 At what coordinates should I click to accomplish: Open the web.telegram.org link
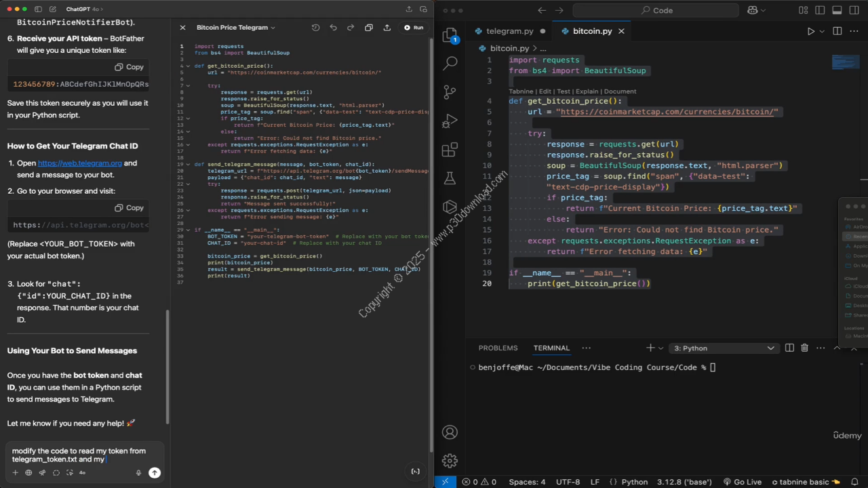coord(80,163)
